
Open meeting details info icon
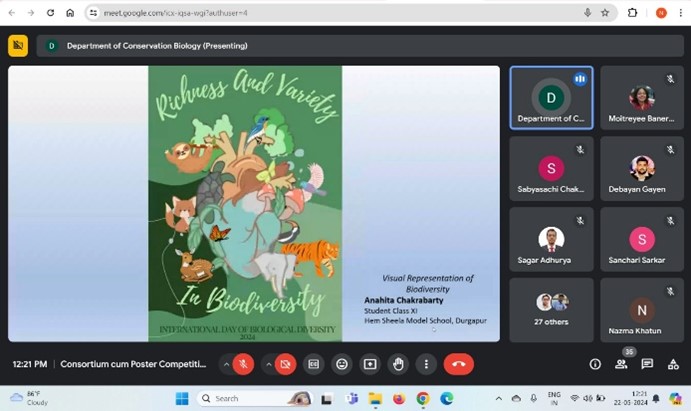tap(595, 364)
